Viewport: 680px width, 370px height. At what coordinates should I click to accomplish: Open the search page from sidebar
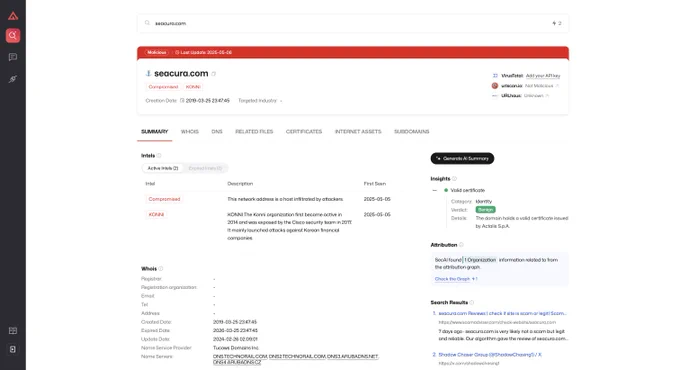[13, 36]
